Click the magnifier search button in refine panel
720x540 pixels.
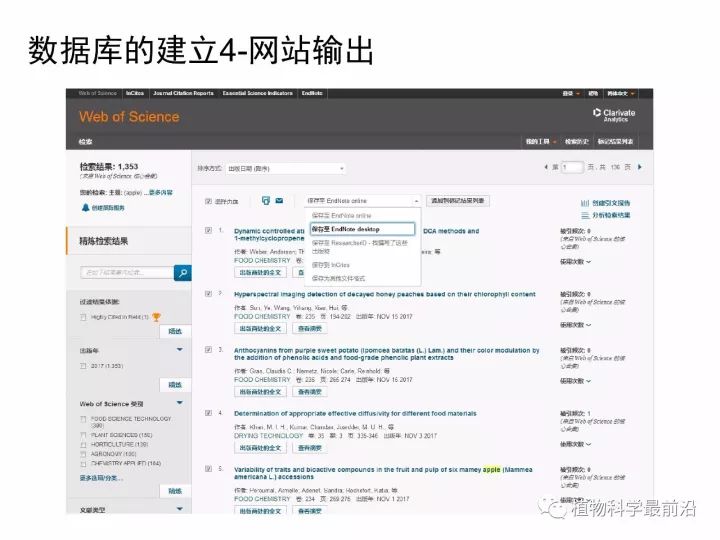(x=182, y=272)
